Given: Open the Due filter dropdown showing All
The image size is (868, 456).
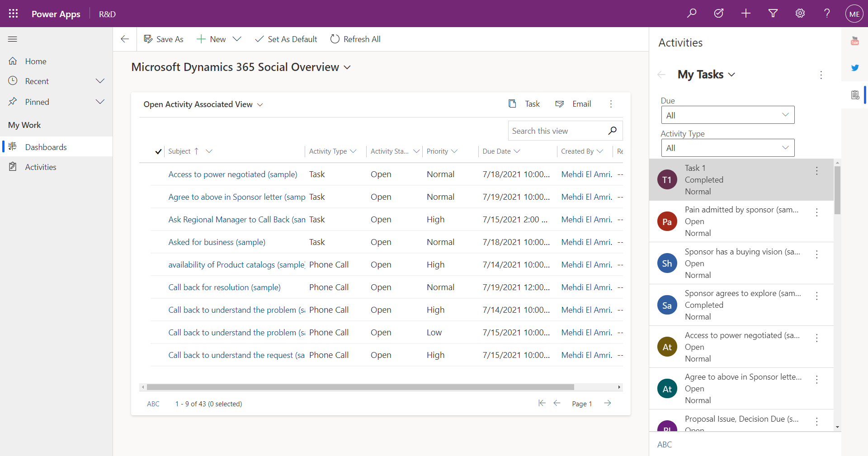Looking at the screenshot, I should coord(727,115).
